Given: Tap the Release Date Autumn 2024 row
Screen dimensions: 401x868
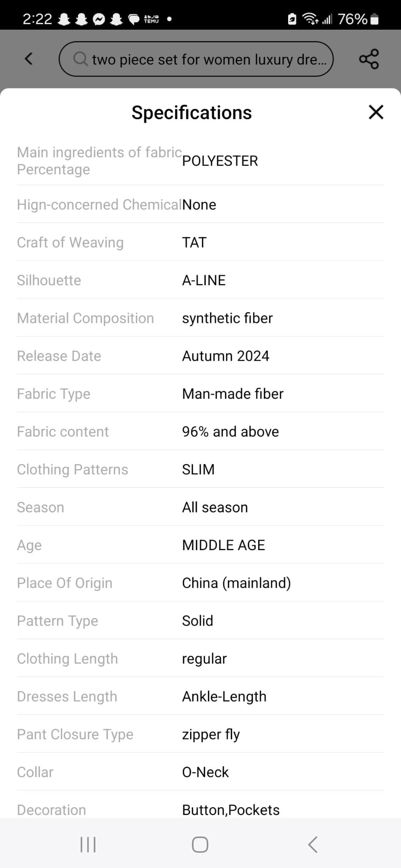Looking at the screenshot, I should click(200, 356).
